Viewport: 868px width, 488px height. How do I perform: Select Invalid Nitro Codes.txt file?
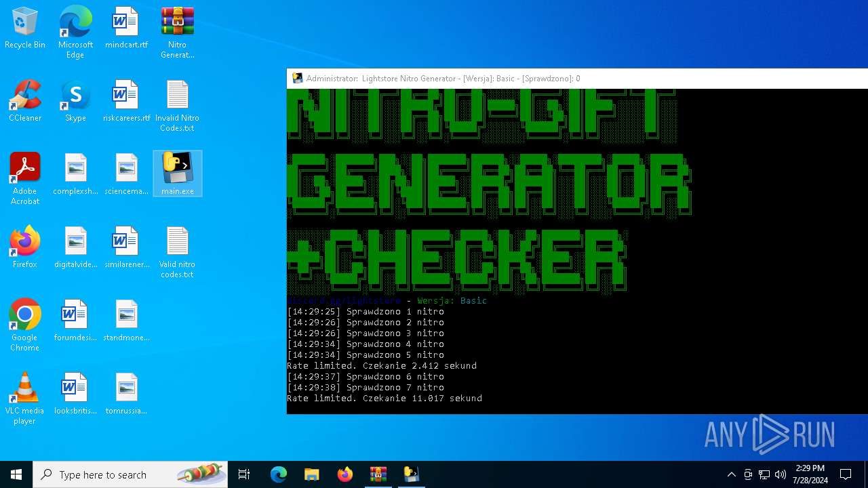tap(178, 106)
